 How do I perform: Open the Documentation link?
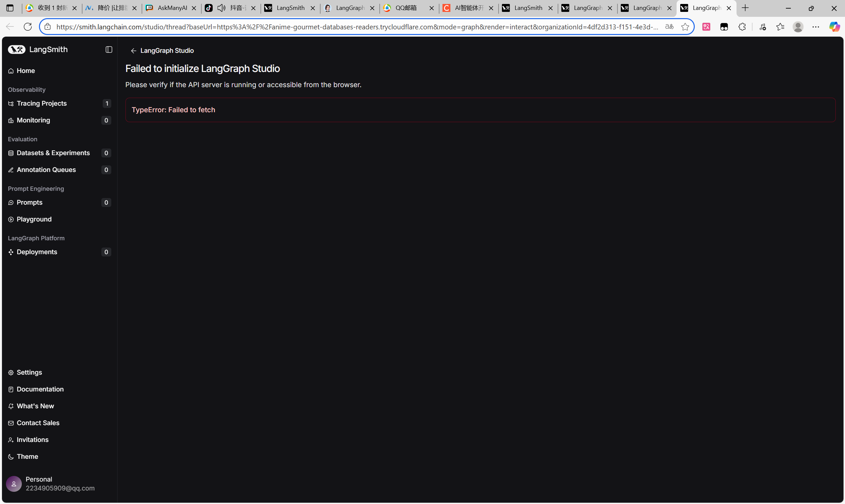click(x=40, y=389)
